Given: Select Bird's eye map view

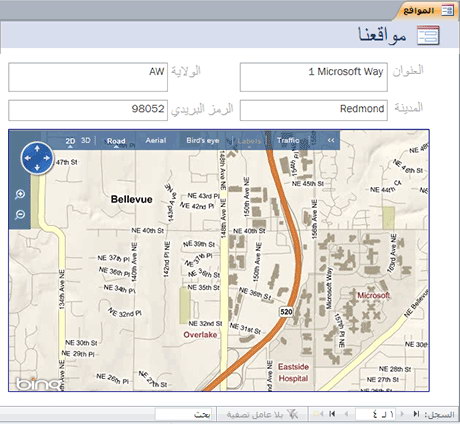Looking at the screenshot, I should [203, 140].
